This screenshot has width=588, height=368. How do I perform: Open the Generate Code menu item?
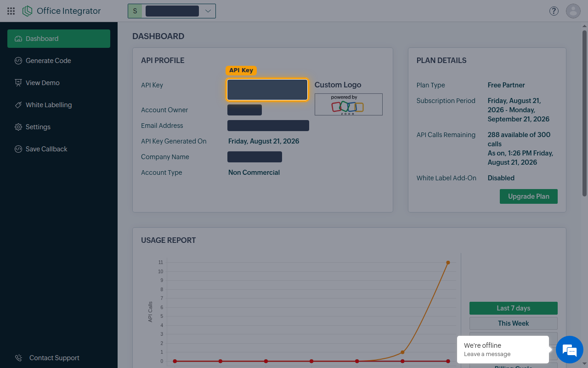coord(59,61)
